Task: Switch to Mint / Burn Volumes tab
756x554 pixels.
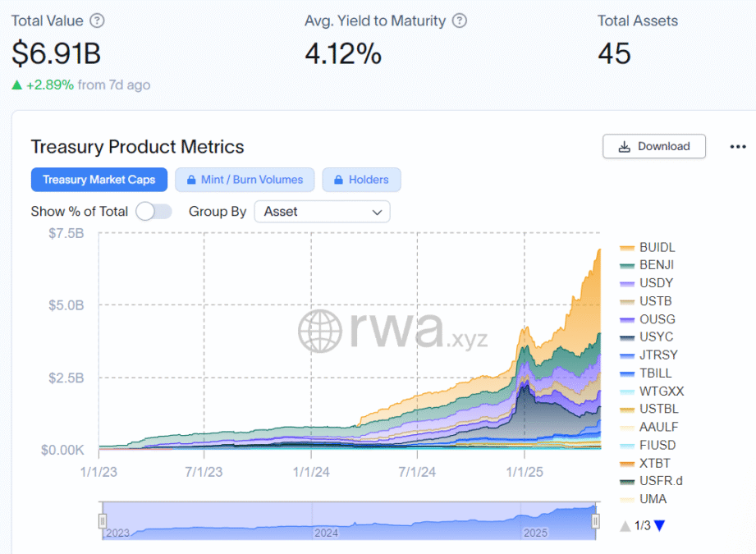Action: tap(245, 180)
